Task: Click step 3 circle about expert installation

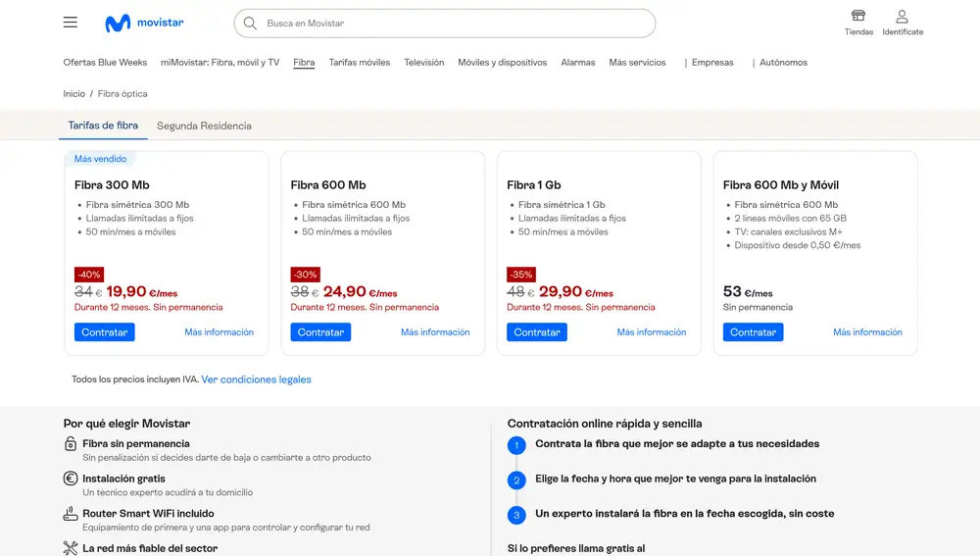Action: 516,516
